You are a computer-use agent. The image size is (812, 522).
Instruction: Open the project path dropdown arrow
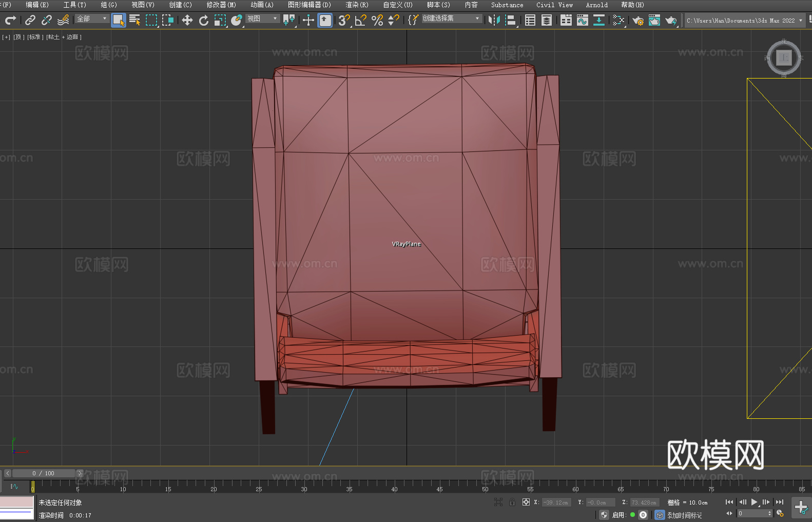(800, 21)
